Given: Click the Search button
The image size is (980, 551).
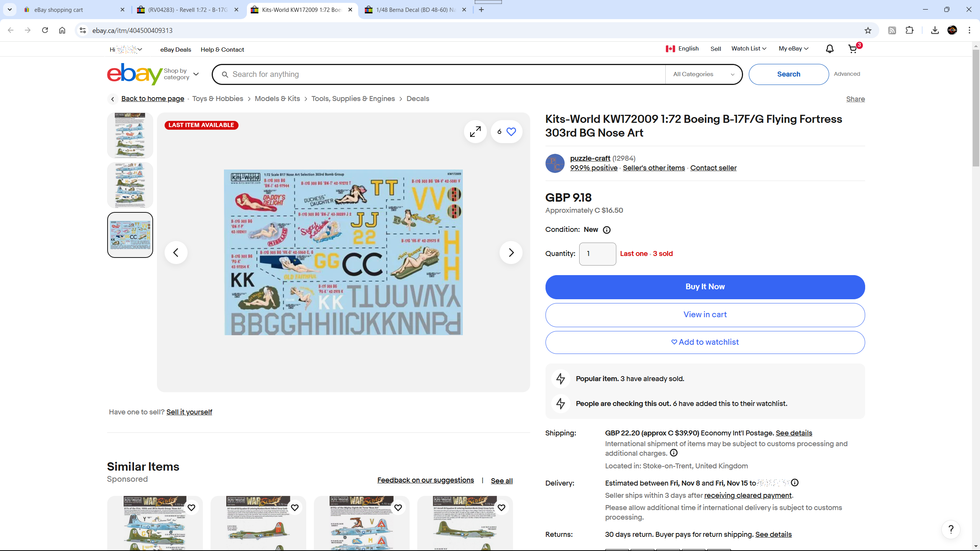Looking at the screenshot, I should click(789, 74).
